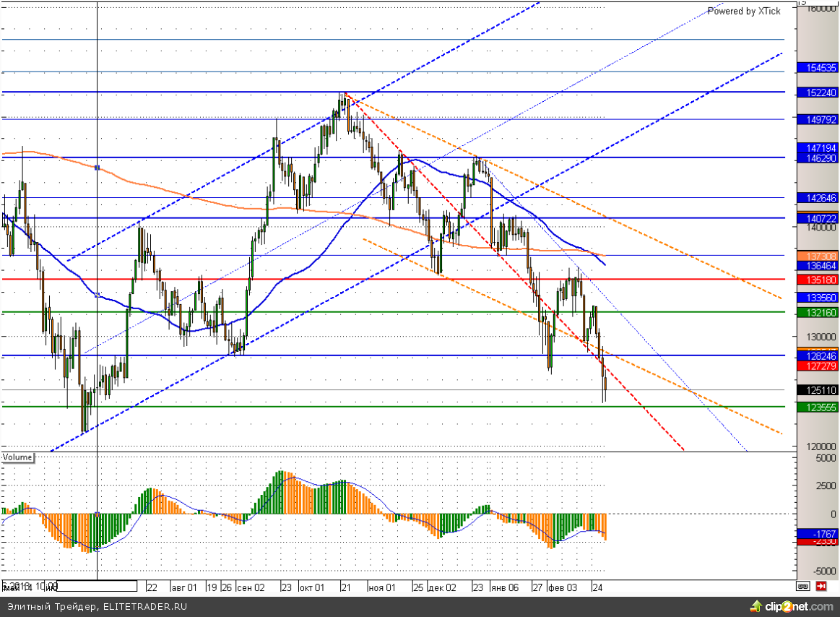Viewport: 840px width, 617px height.
Task: Click the дек 02 date on time axis
Action: (443, 587)
